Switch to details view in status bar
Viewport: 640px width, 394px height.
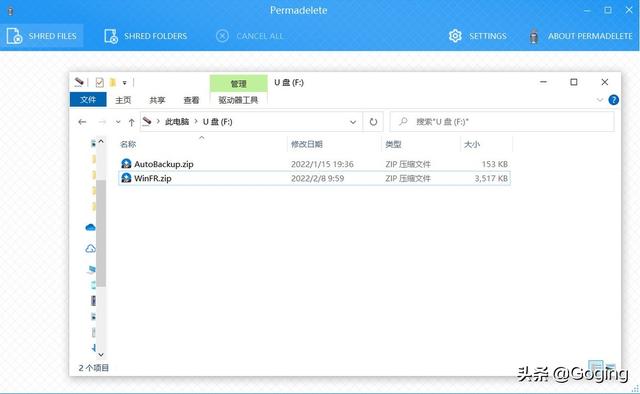[x=595, y=366]
